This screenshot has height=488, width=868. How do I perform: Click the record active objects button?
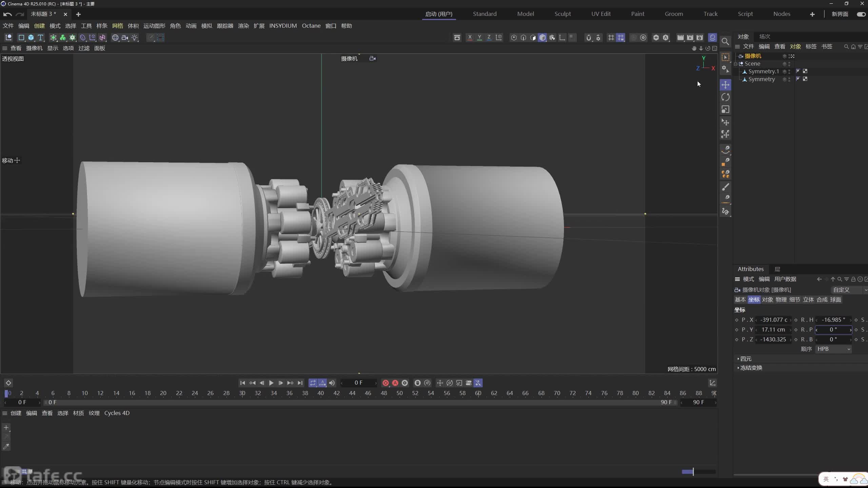click(x=386, y=383)
